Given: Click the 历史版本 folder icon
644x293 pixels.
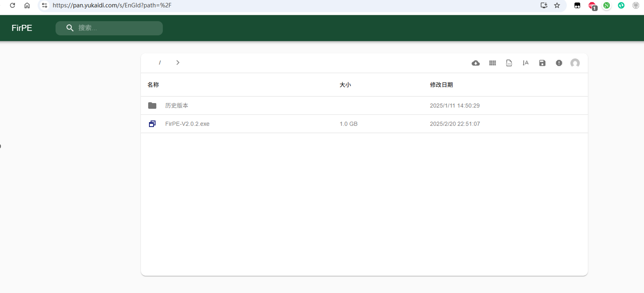Looking at the screenshot, I should (152, 105).
